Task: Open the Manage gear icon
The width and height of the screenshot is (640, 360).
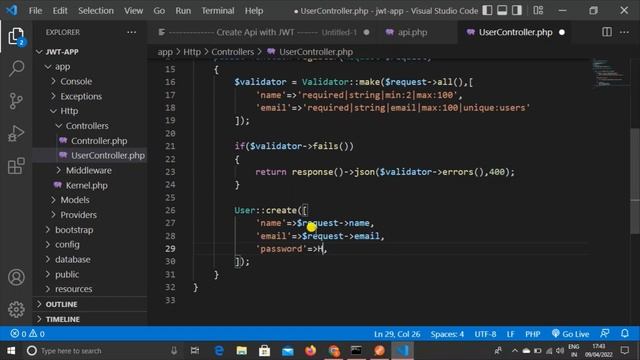Action: [x=16, y=309]
